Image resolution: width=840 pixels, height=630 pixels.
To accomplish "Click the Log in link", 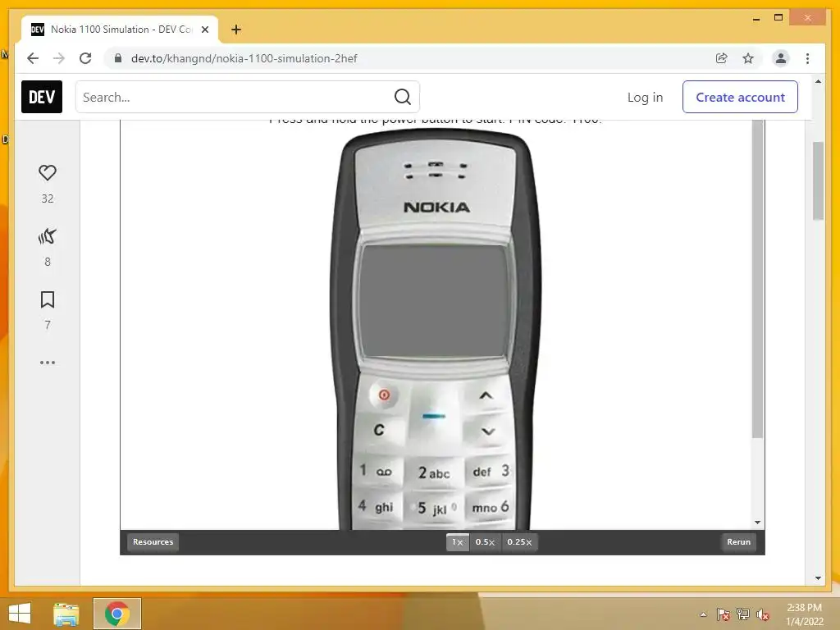I will (645, 97).
